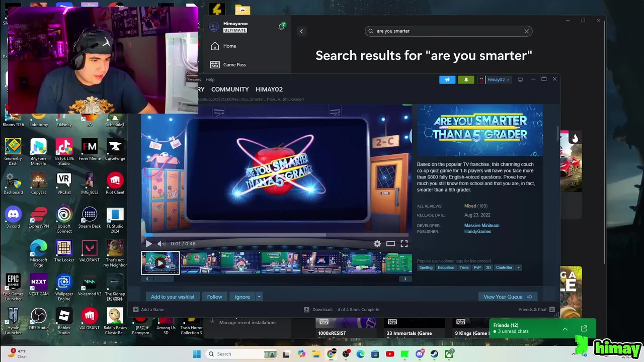Open HIMAY02 profile tab in Steam
This screenshot has width=644, height=362.
[x=269, y=89]
